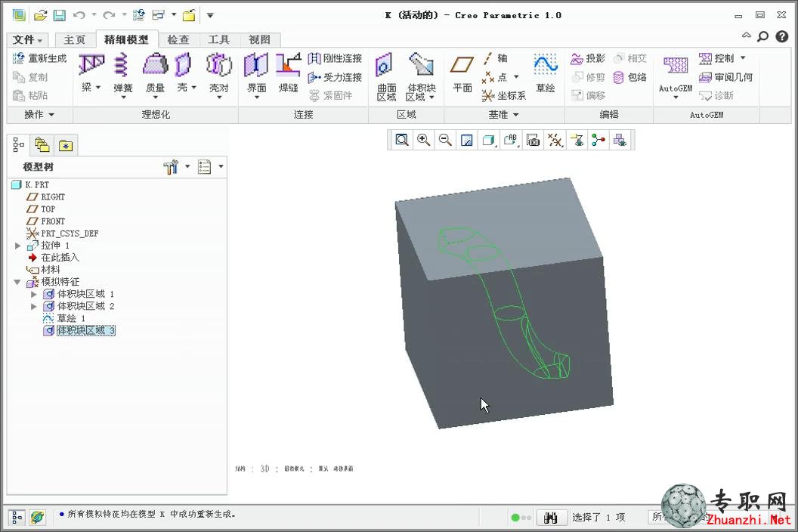Toggle simulation display icon in graphics toolbar
798x532 pixels.
pos(577,140)
